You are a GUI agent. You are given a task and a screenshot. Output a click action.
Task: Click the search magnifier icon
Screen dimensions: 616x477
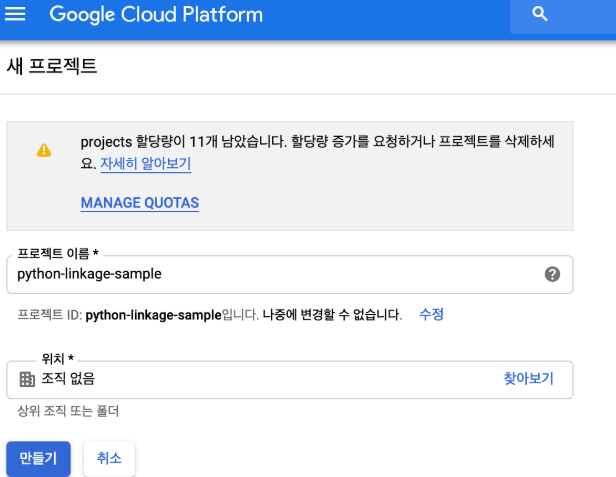539,14
